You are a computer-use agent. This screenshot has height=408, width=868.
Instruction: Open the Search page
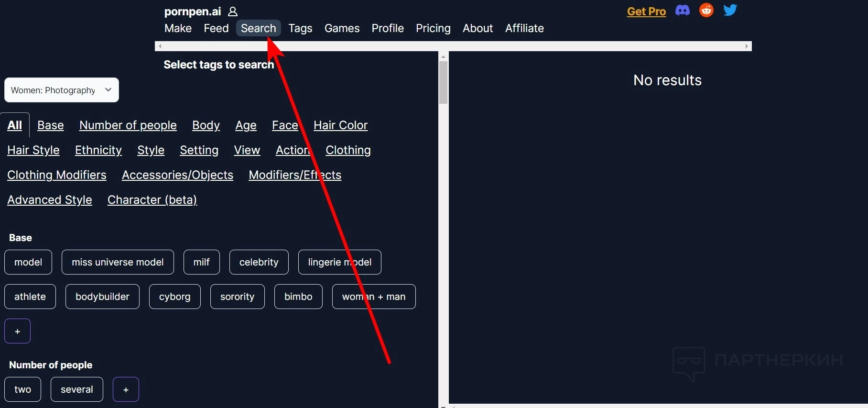259,28
